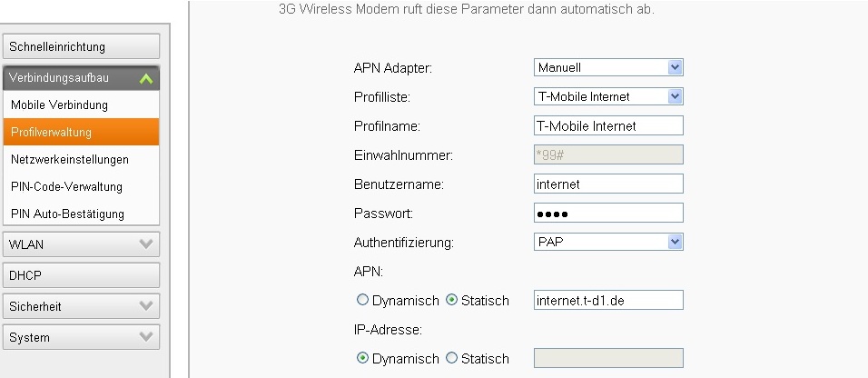This screenshot has width=868, height=378.
Task: Select Profilverwaltung menu item
Action: click(52, 133)
